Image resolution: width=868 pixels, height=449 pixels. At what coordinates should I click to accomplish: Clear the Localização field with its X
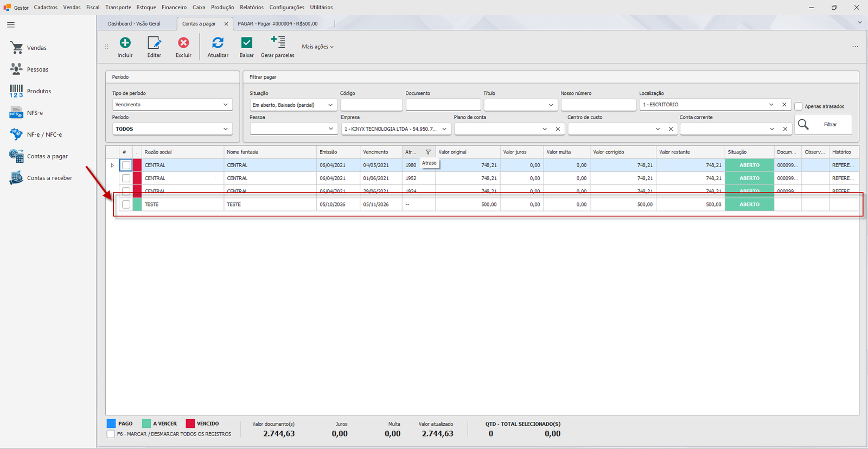tap(784, 105)
